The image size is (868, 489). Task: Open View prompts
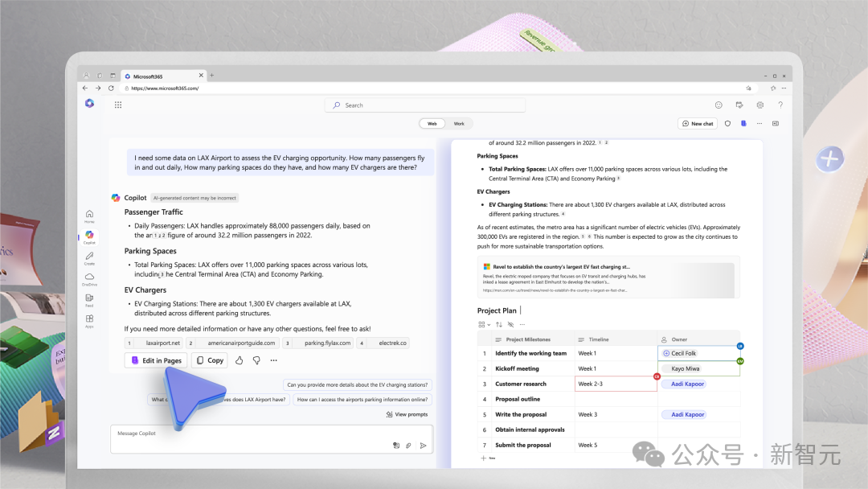tap(407, 414)
